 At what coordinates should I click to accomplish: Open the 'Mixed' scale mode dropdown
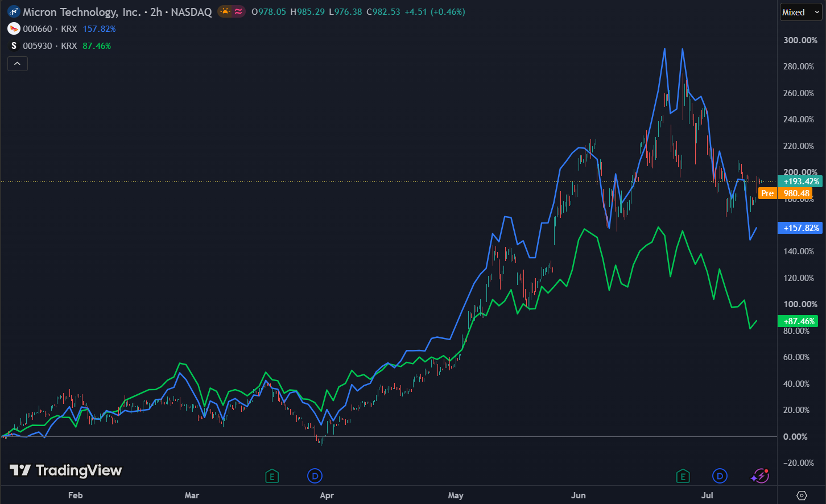(801, 12)
